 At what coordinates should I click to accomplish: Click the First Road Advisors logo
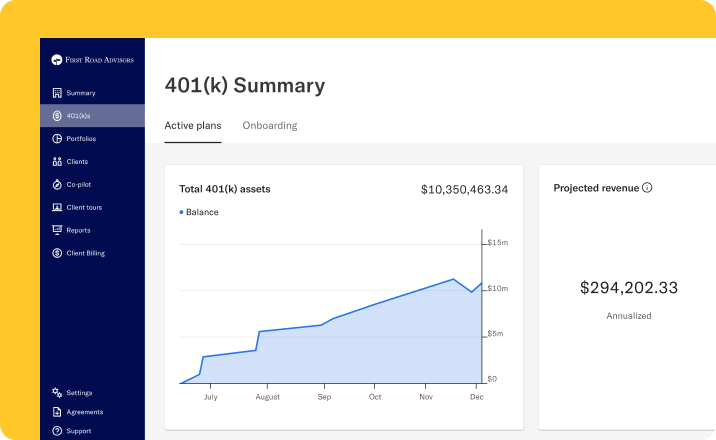click(92, 60)
